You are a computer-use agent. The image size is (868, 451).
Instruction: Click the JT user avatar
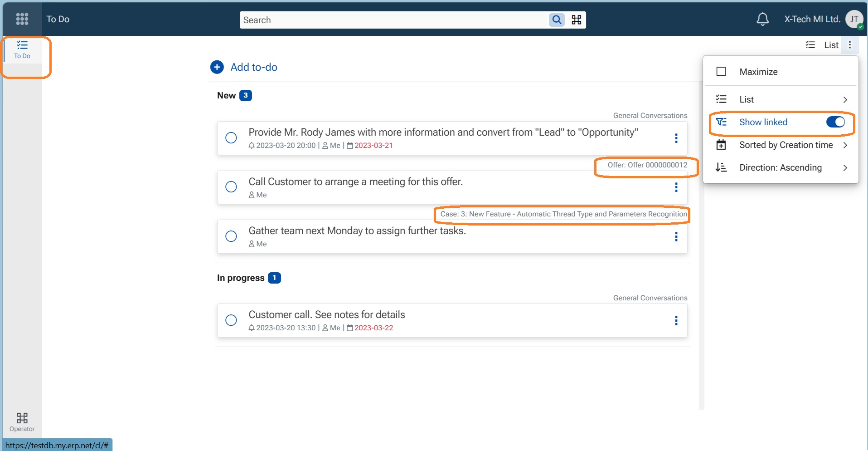854,19
